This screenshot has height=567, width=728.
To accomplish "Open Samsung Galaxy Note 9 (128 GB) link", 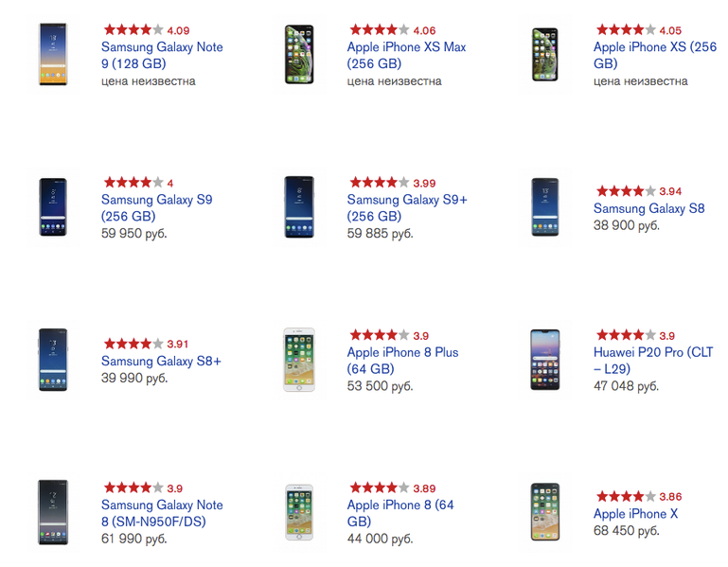I will point(162,56).
